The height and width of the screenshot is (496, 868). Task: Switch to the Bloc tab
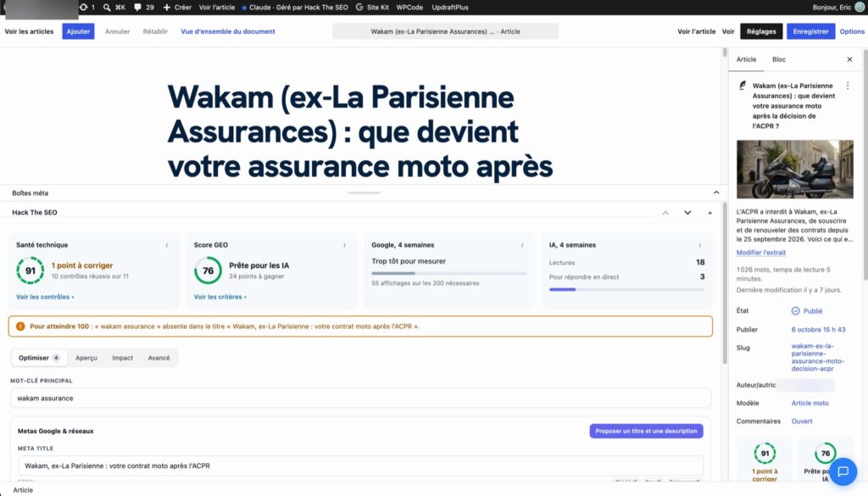[x=779, y=59]
